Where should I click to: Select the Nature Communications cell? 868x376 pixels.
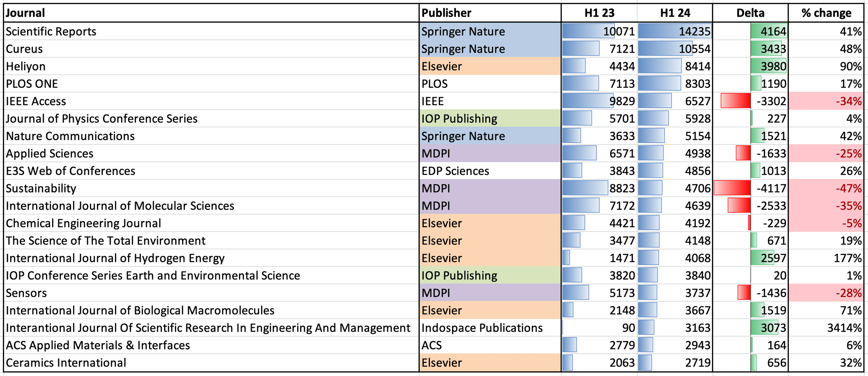click(x=211, y=136)
